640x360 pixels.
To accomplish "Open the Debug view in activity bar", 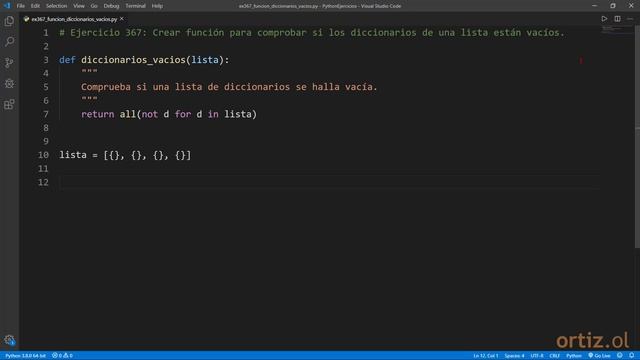I will [9, 83].
